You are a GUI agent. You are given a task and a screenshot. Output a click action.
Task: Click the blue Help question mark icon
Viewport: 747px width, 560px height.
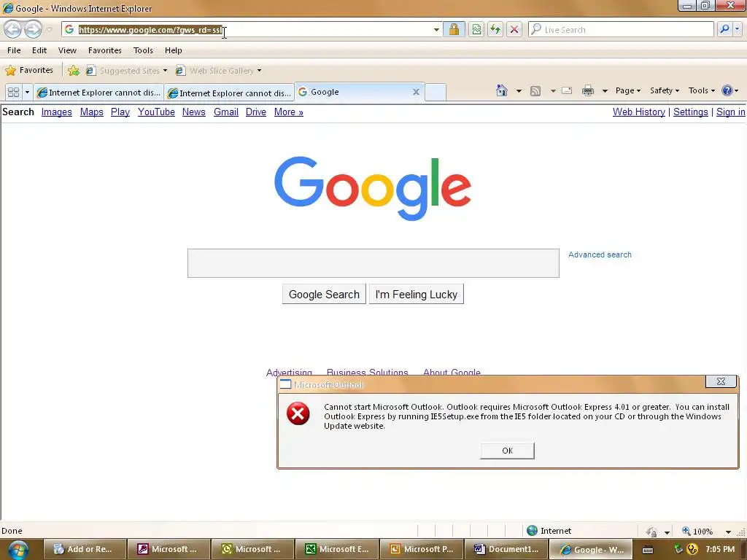(727, 90)
